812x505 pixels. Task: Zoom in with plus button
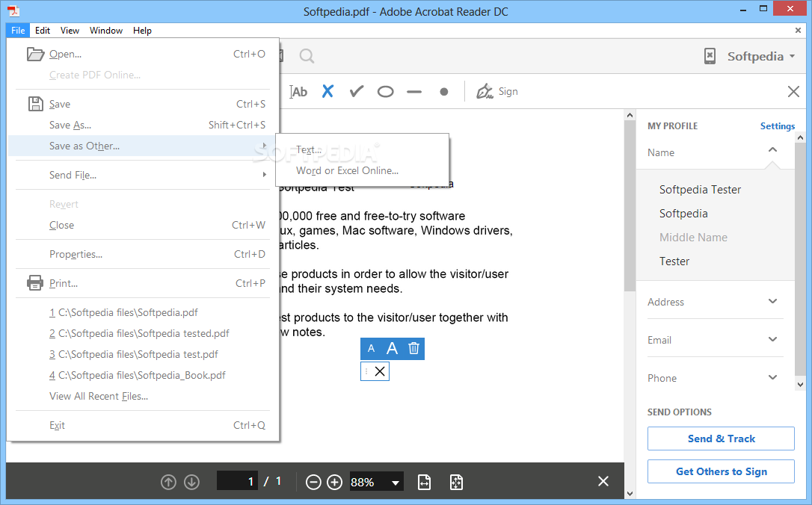click(x=334, y=483)
